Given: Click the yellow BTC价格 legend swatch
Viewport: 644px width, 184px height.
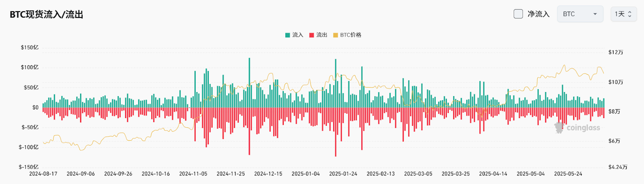Looking at the screenshot, I should click(335, 35).
